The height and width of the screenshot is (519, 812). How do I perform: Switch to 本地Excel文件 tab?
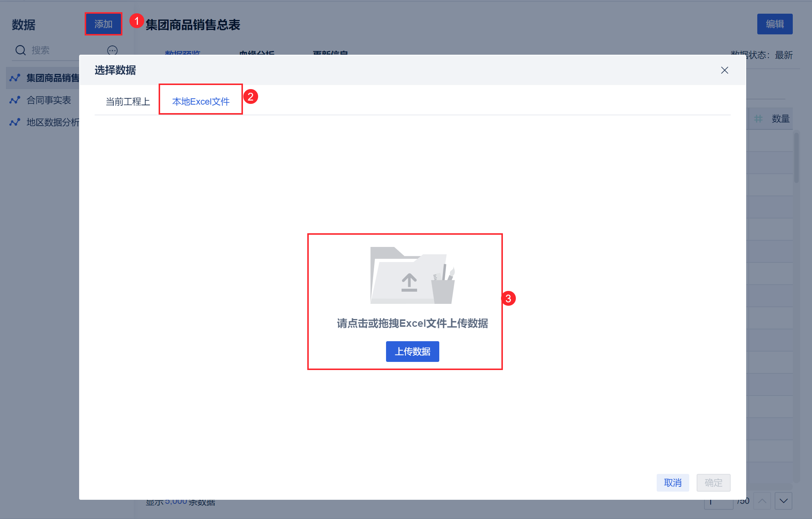coord(201,101)
